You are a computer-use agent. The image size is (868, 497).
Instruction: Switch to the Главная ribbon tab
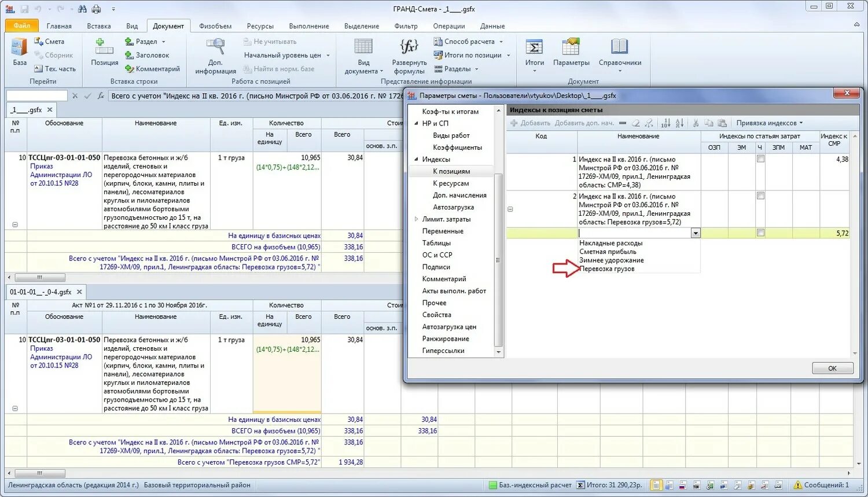pyautogui.click(x=59, y=26)
